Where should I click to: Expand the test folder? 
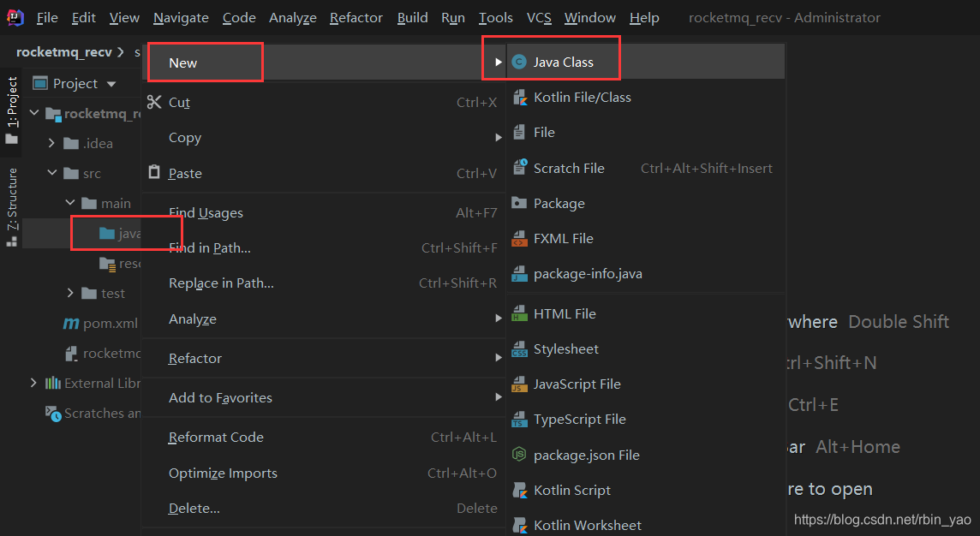[72, 292]
